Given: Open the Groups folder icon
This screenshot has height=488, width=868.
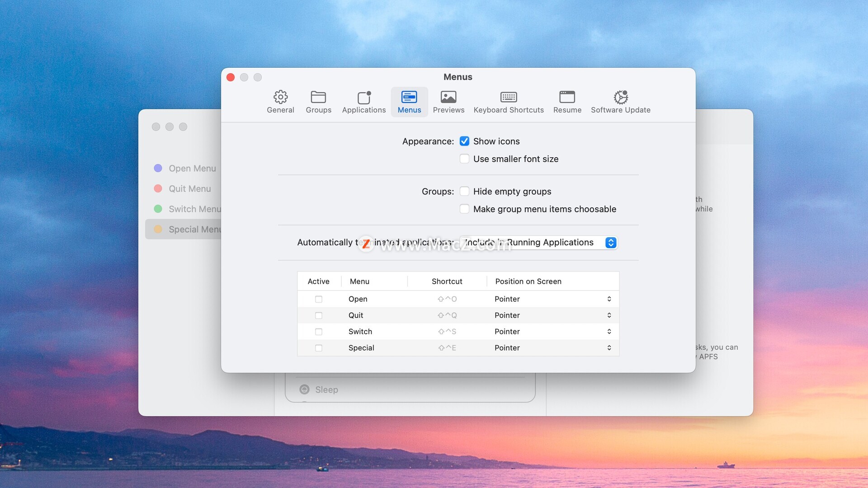Looking at the screenshot, I should (318, 97).
